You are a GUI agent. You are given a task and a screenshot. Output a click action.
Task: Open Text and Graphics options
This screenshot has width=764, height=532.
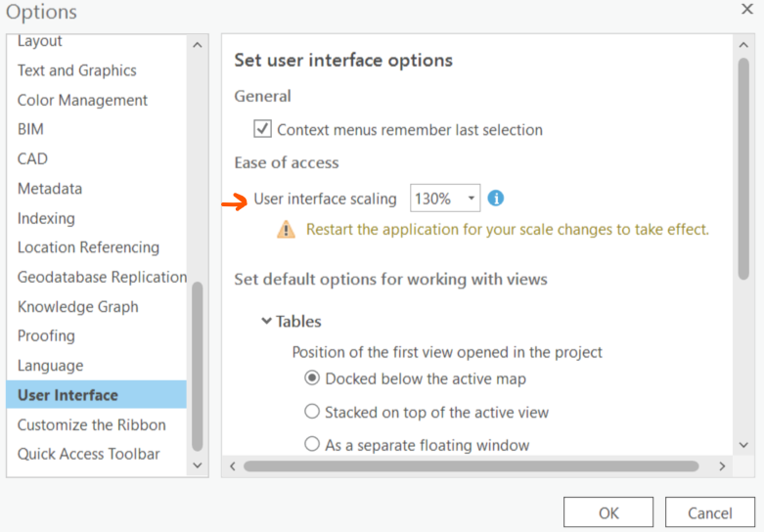(x=77, y=70)
